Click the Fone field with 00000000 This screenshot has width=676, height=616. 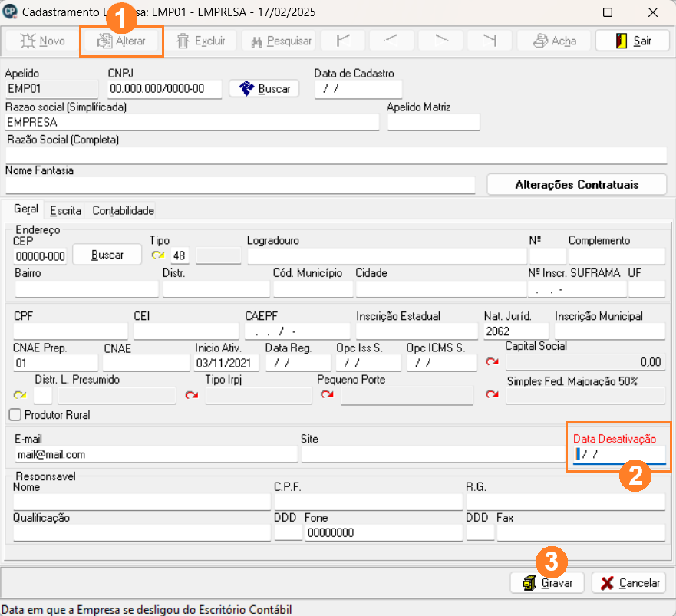(x=384, y=533)
